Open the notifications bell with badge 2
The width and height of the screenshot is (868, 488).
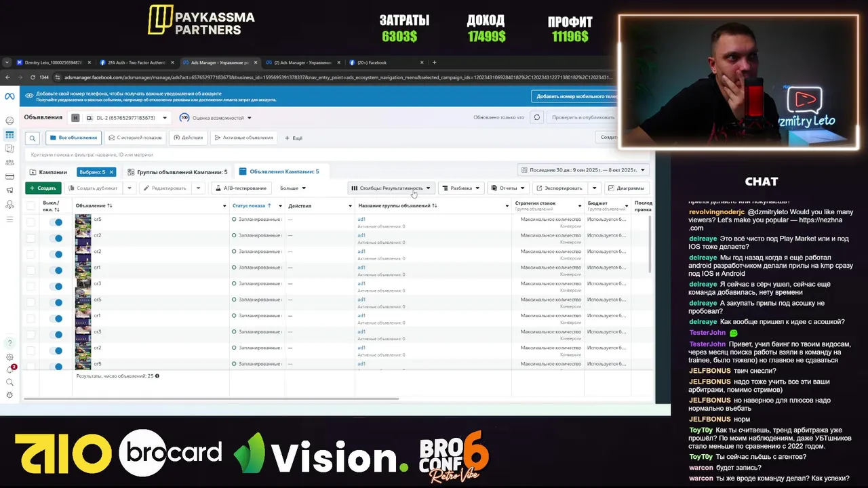click(10, 369)
